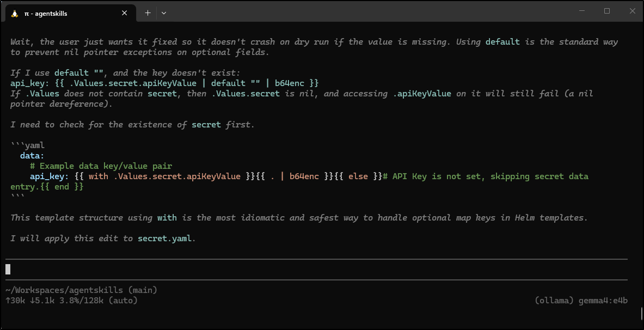
Task: Click the "# Example data key/value pair" comment
Action: pos(101,166)
